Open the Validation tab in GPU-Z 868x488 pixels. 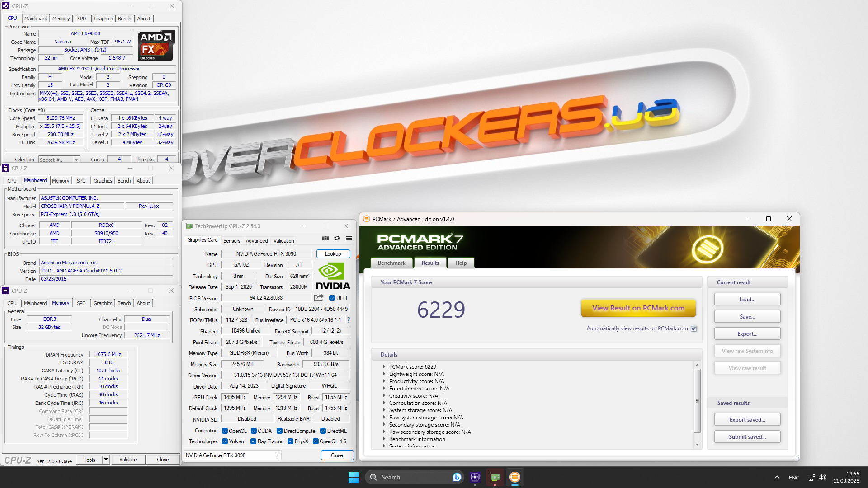click(283, 241)
